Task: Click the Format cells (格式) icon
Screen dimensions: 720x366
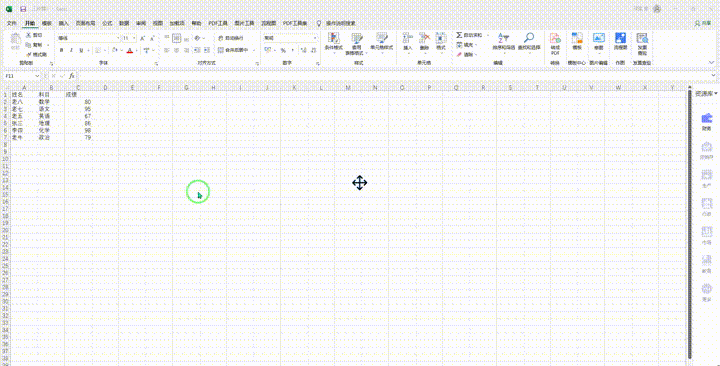Action: [x=441, y=39]
